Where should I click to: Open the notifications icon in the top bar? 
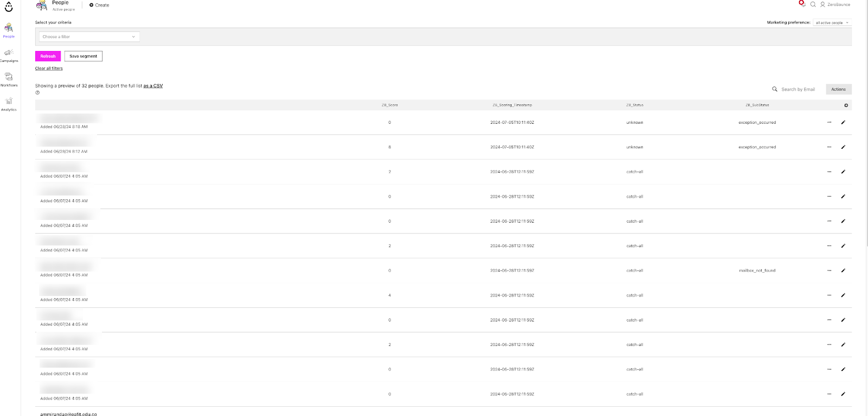click(802, 4)
